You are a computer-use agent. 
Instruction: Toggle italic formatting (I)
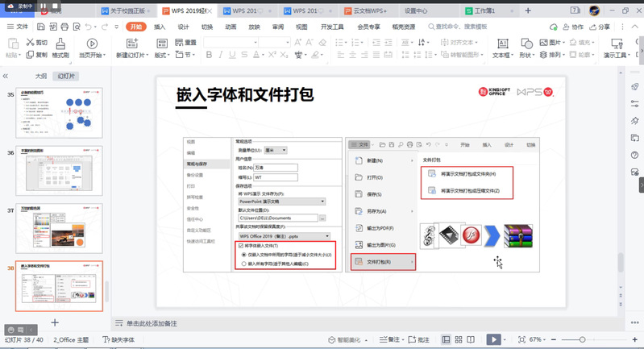222,55
